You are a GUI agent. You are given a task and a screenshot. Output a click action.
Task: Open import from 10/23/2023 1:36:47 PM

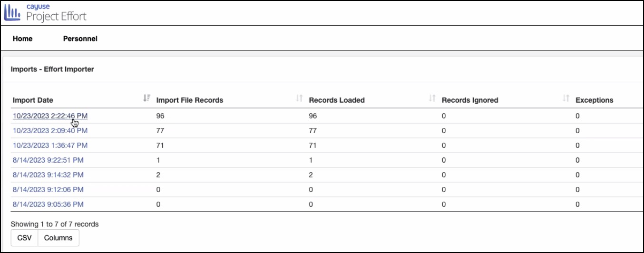tap(50, 145)
